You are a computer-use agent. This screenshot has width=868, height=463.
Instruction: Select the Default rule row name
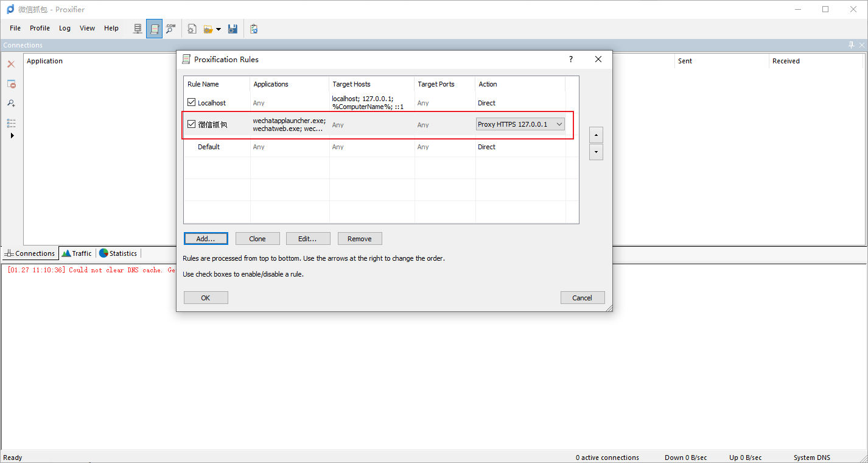click(x=209, y=147)
